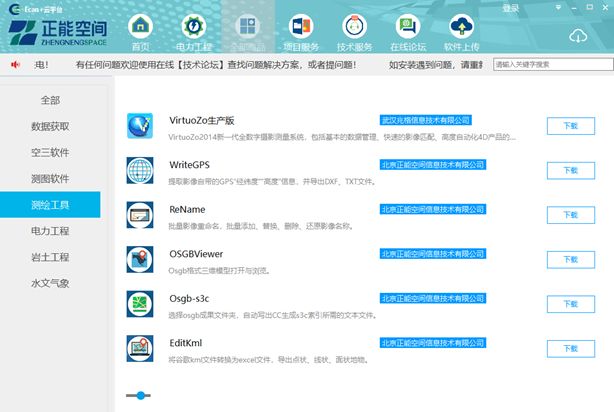Open the 技术服务 icon

pyautogui.click(x=354, y=26)
